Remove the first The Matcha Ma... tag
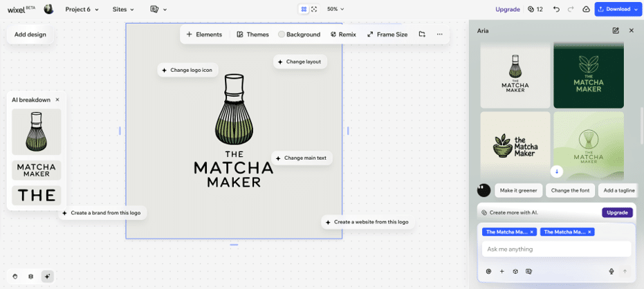 coord(531,232)
